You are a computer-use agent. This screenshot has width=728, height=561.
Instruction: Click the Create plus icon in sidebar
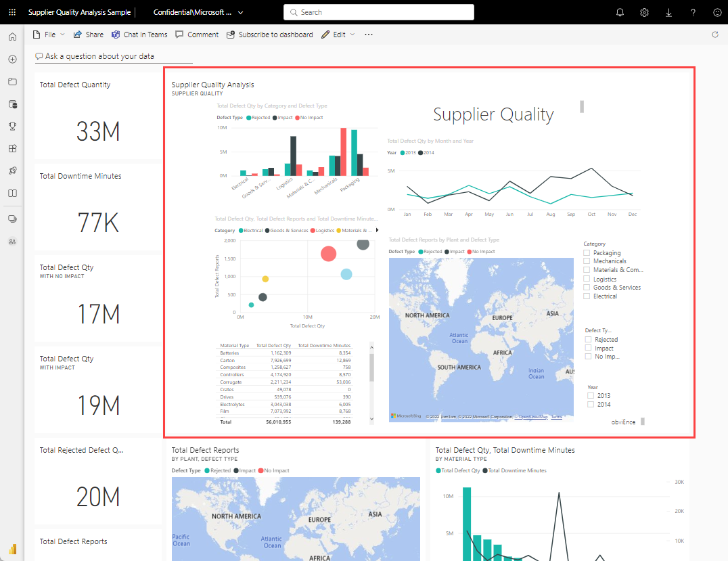[12, 59]
